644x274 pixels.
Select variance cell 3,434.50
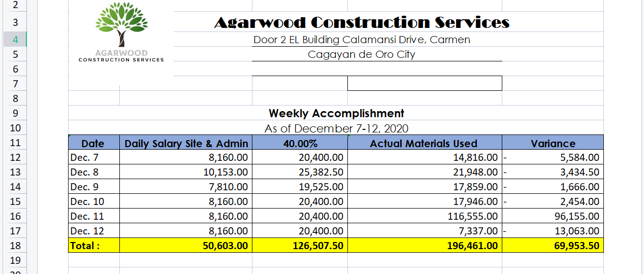click(553, 172)
